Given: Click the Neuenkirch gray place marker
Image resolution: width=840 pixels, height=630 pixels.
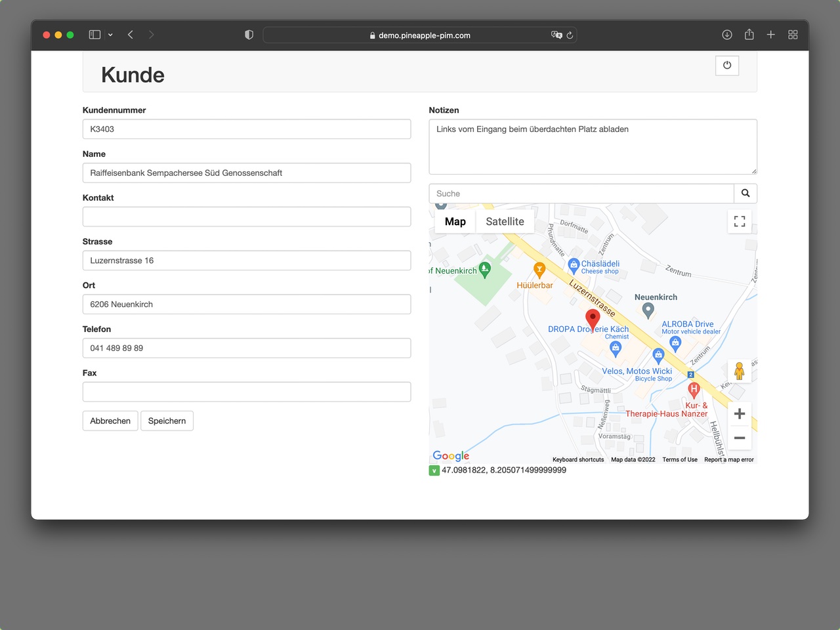Looking at the screenshot, I should coord(648,310).
